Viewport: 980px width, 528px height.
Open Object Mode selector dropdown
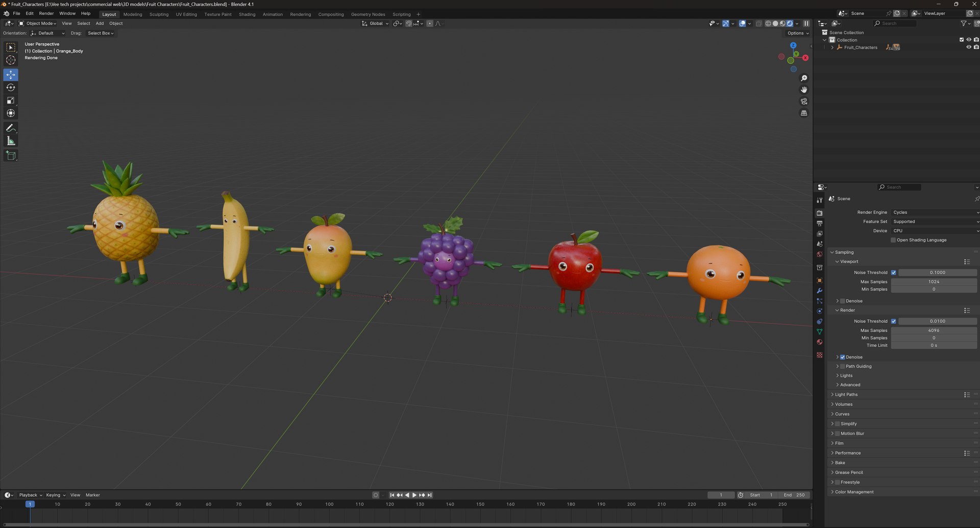coord(37,23)
